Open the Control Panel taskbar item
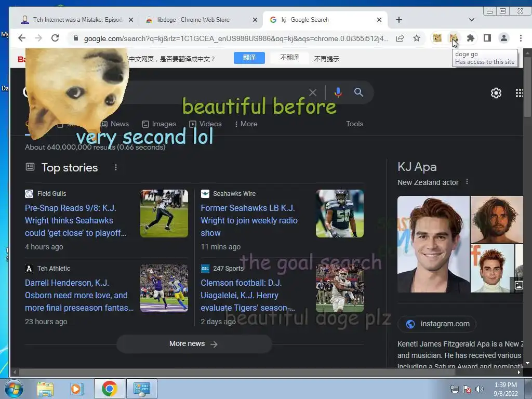This screenshot has height=399, width=532. coord(141,389)
